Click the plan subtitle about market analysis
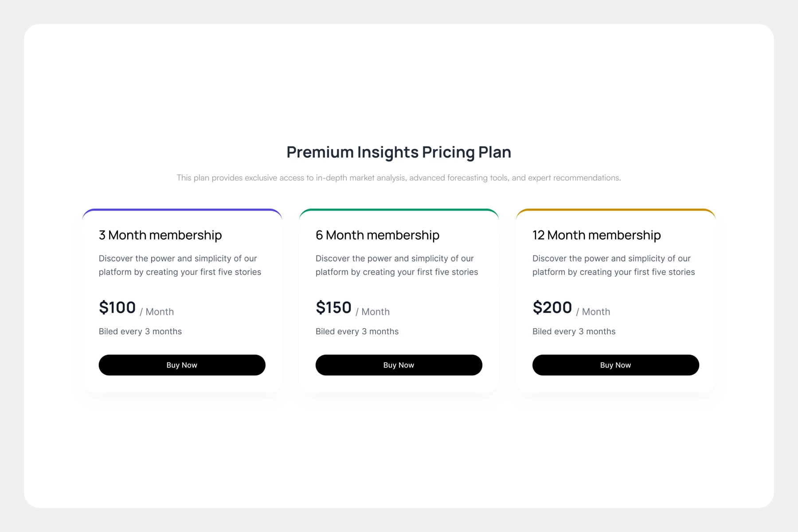Image resolution: width=798 pixels, height=532 pixels. pos(399,178)
